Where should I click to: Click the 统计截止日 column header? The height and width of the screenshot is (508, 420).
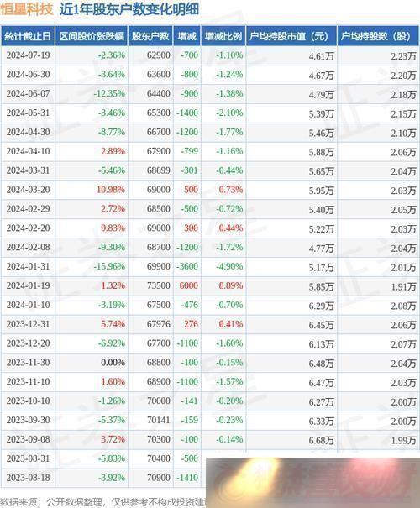coord(28,36)
